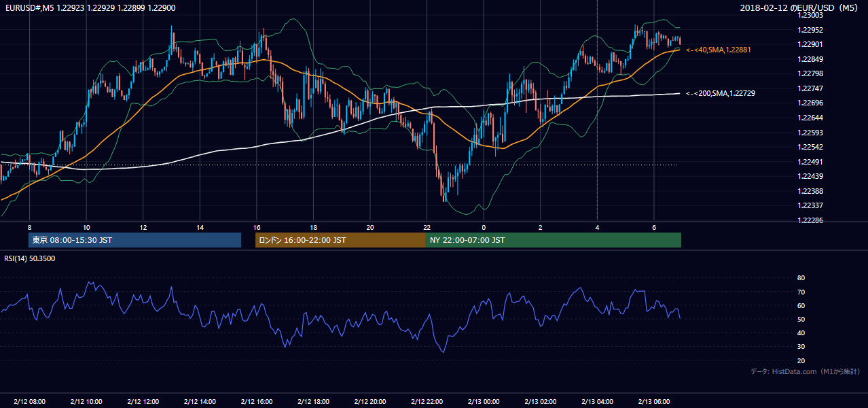Click the 2/12 14:00 date label
This screenshot has width=868, height=408.
click(200, 402)
